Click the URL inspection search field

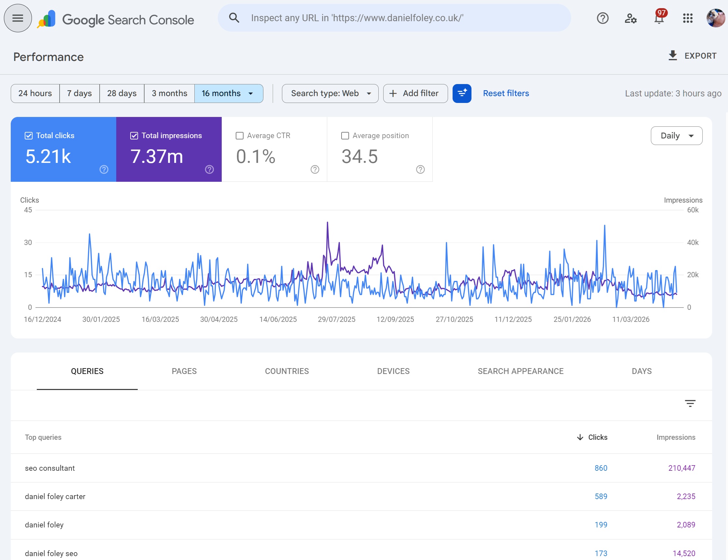pyautogui.click(x=393, y=18)
